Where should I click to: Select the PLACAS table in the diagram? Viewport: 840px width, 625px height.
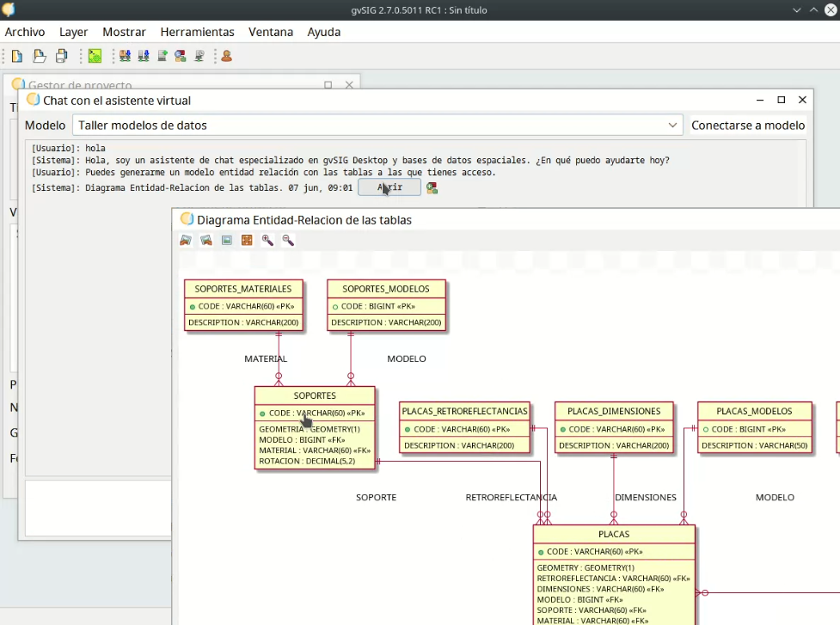coord(614,535)
